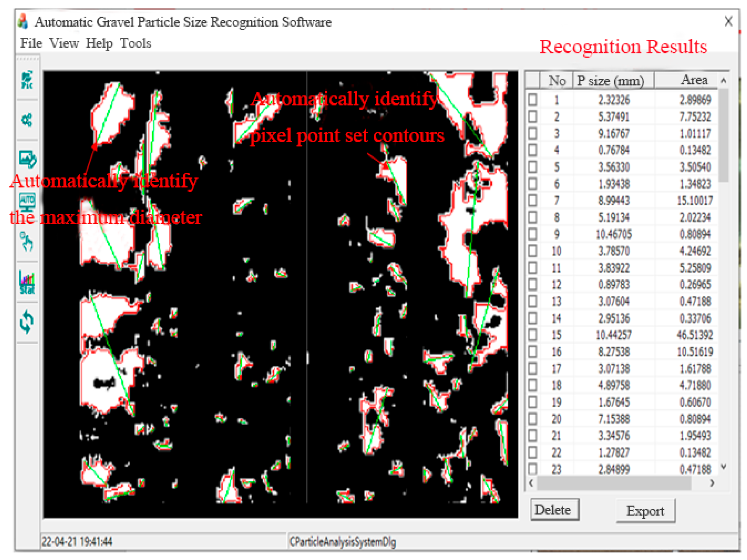Open the File menu
This screenshot has height=560, width=747.
[x=31, y=43]
